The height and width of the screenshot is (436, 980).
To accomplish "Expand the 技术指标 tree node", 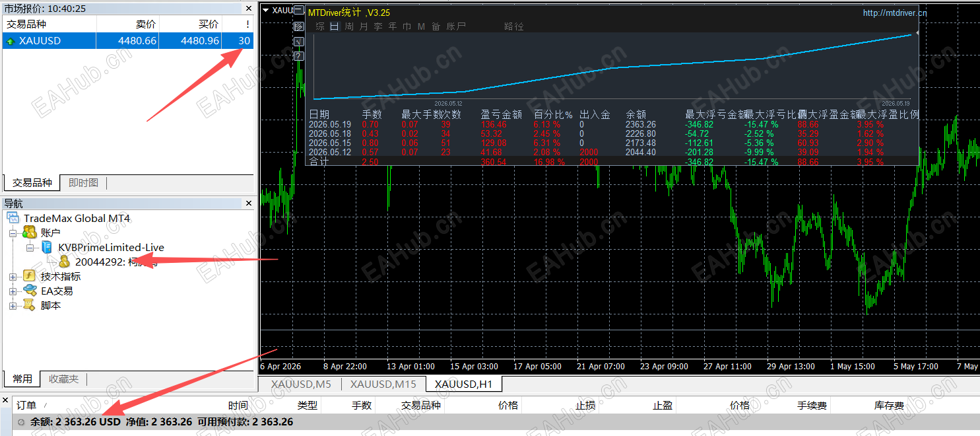I will pyautogui.click(x=13, y=276).
